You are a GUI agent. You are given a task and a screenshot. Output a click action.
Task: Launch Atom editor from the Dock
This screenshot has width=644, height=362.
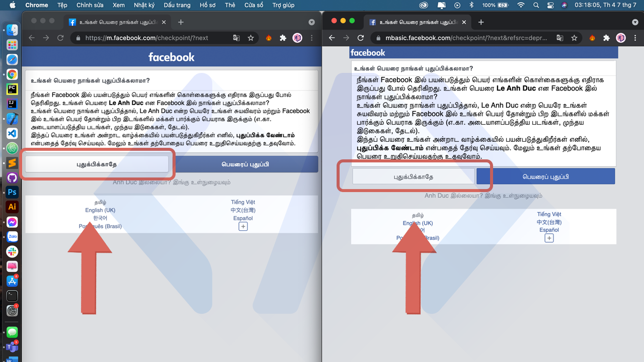[12, 148]
